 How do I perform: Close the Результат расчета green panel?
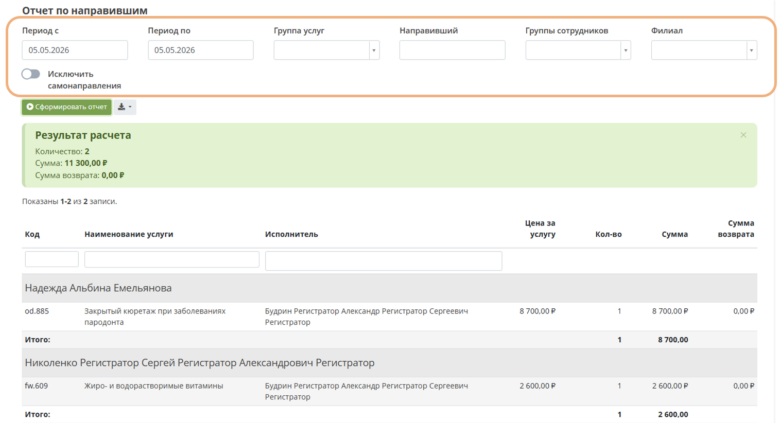pos(743,135)
